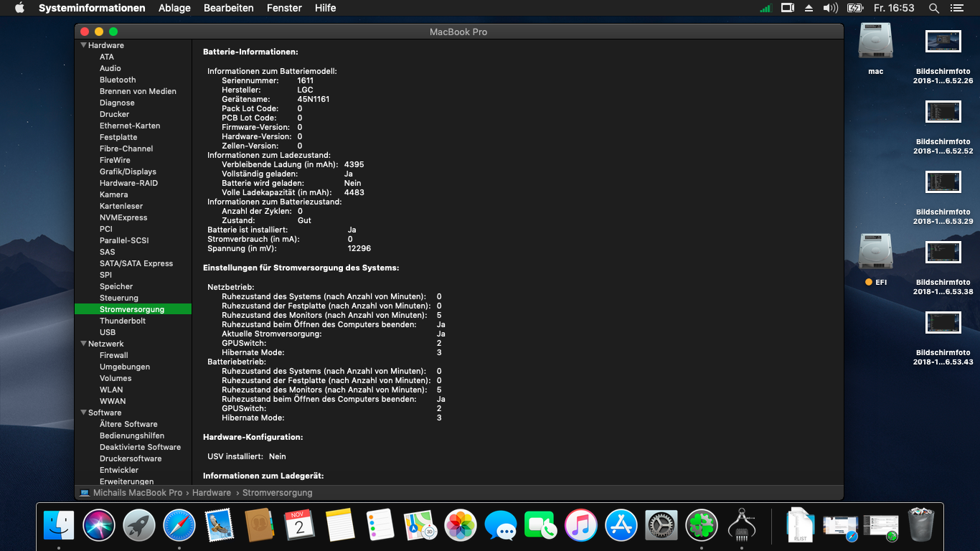Viewport: 980px width, 551px height.
Task: Show WLAN under Netzwerk
Action: 111,390
